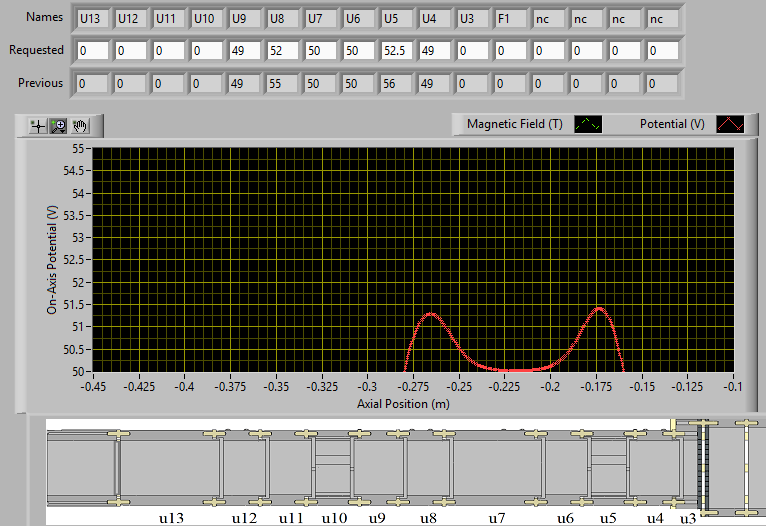Select the crosshair cursor tool

tap(38, 126)
